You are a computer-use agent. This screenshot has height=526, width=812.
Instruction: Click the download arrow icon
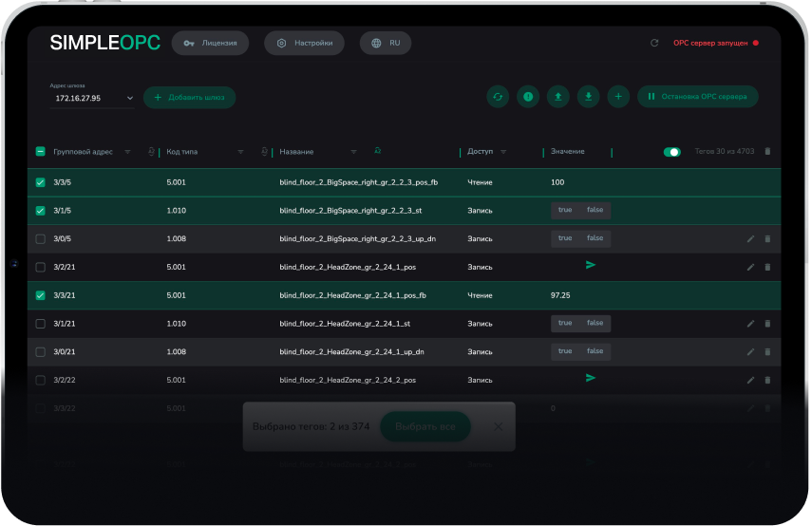(589, 96)
